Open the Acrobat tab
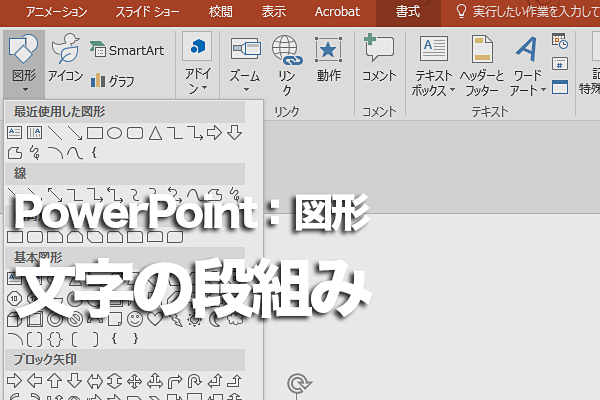600x400 pixels. point(337,12)
